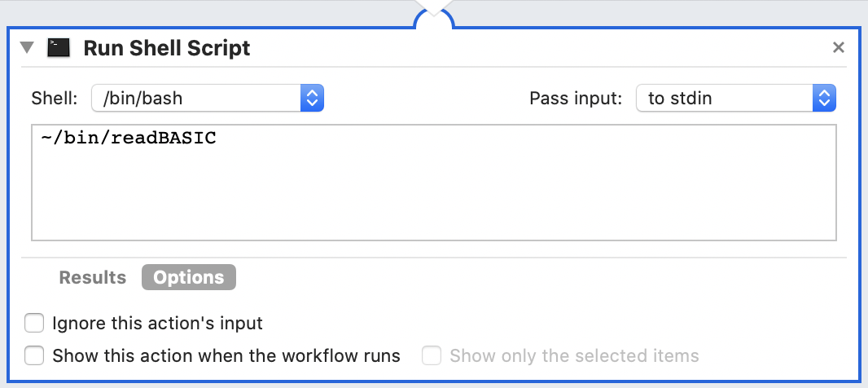Open the Pass input 'to stdin' dropdown
This screenshot has width=868, height=388.
tap(736, 99)
